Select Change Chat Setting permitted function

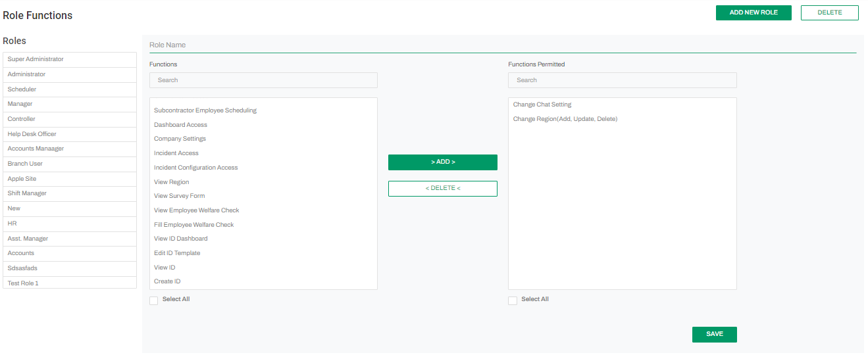[542, 105]
